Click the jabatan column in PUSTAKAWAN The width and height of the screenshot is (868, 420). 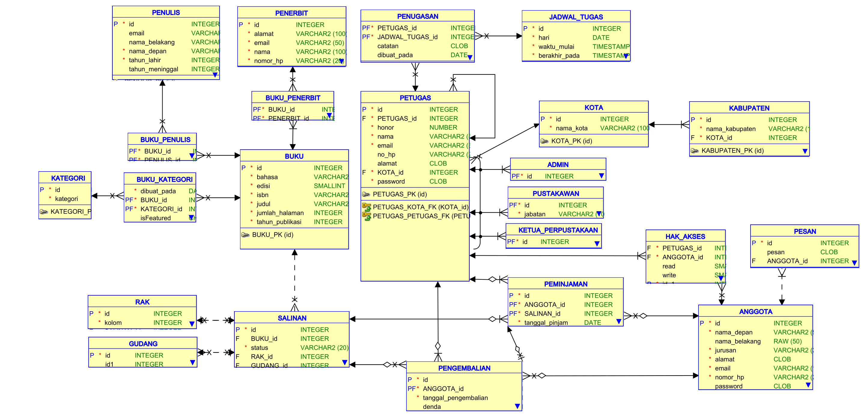(x=535, y=214)
